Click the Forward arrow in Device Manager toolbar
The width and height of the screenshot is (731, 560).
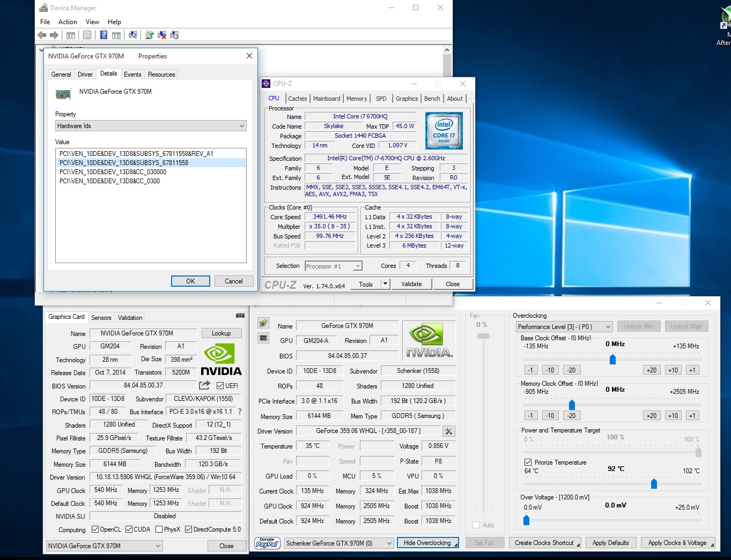(54, 35)
